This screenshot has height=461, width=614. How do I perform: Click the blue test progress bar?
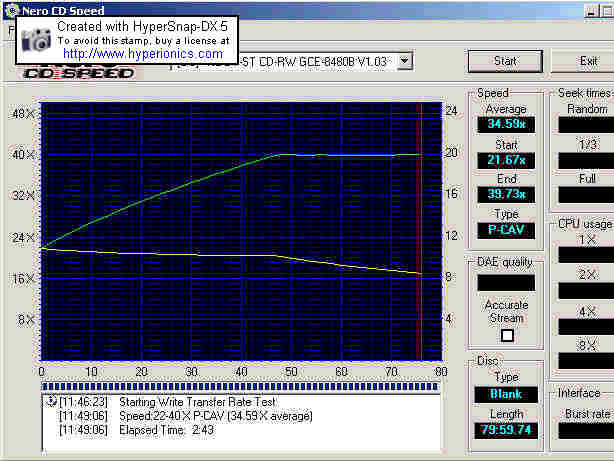tap(240, 387)
